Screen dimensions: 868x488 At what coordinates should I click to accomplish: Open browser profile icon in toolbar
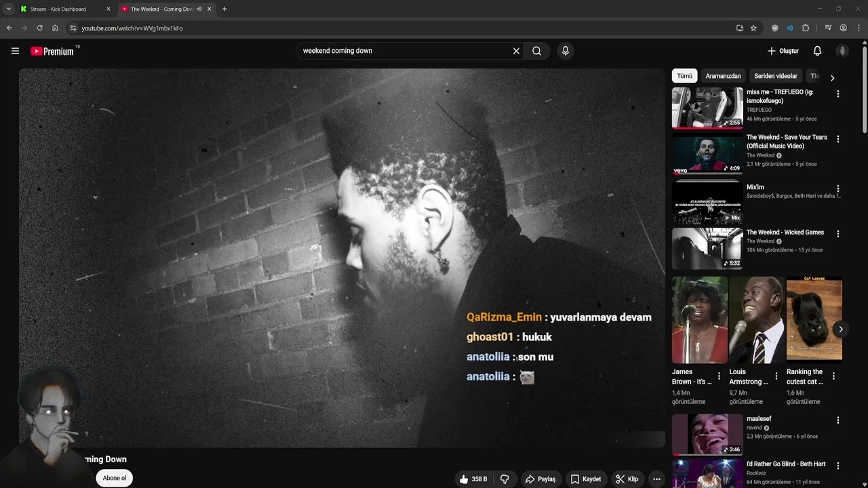point(843,28)
